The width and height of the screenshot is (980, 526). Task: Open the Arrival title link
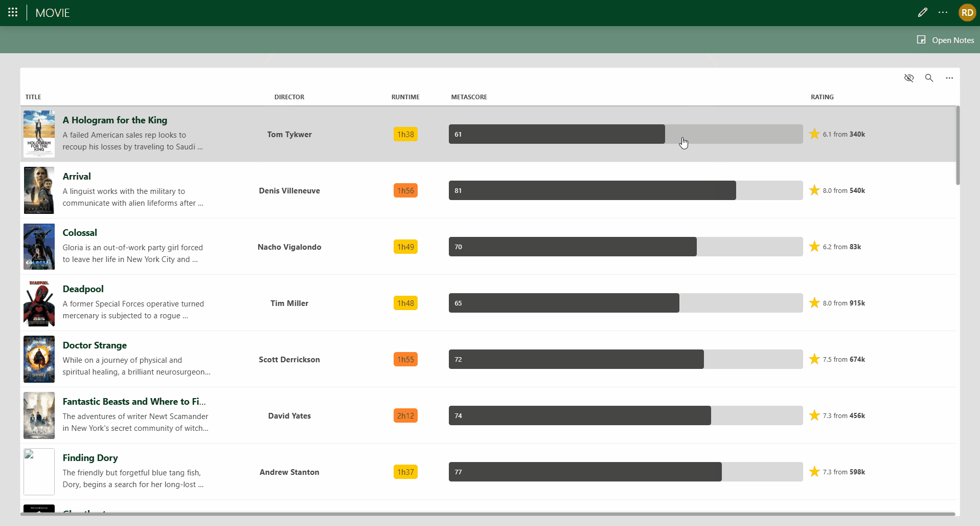tap(77, 177)
